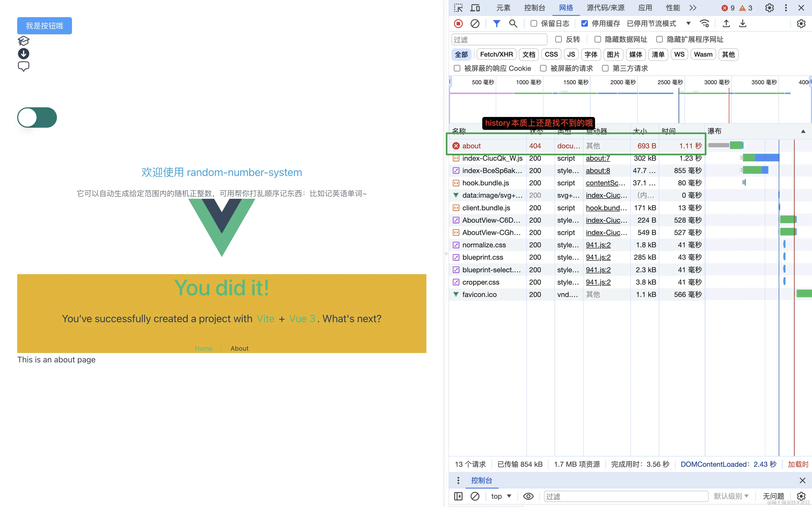This screenshot has height=507, width=812.
Task: Toggle the teal switch on the page
Action: [x=37, y=117]
